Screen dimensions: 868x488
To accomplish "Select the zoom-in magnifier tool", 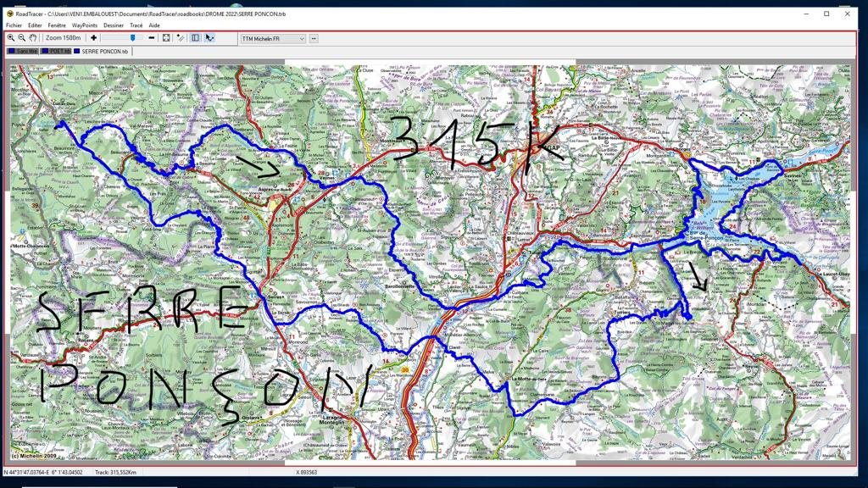I will [x=10, y=37].
